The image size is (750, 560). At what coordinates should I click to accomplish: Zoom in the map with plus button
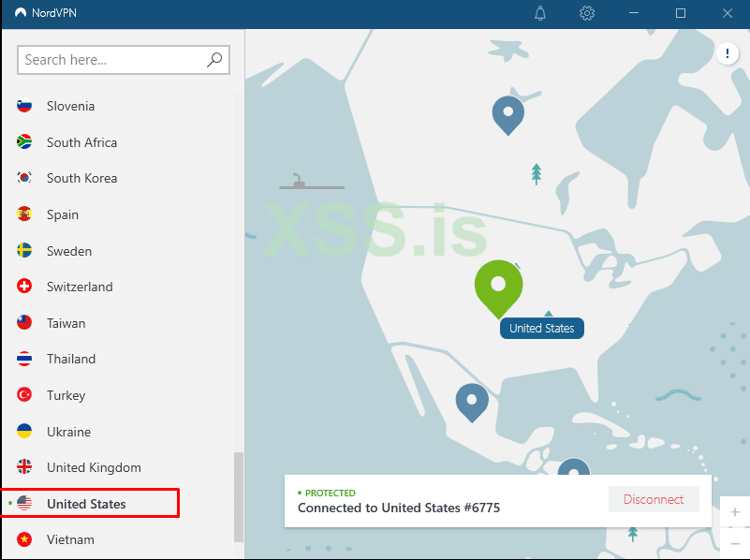(x=735, y=512)
